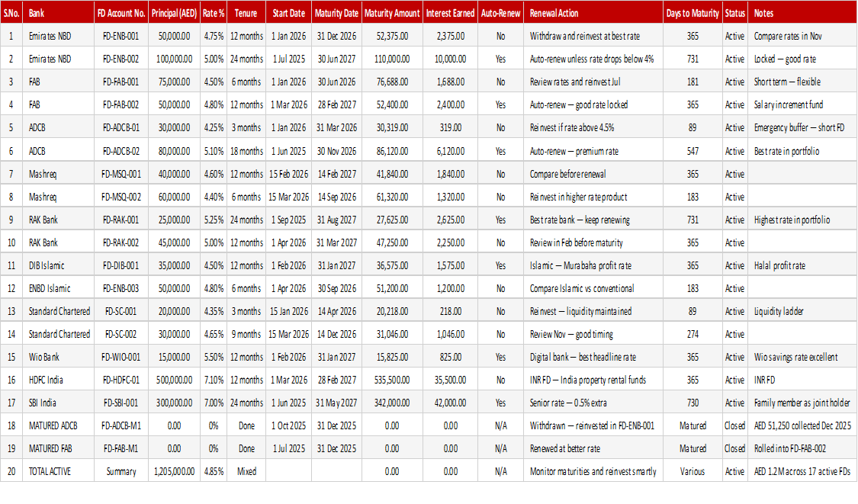The height and width of the screenshot is (504, 858).
Task: Click maturity date 31 Aug 2027
Action: (x=336, y=220)
